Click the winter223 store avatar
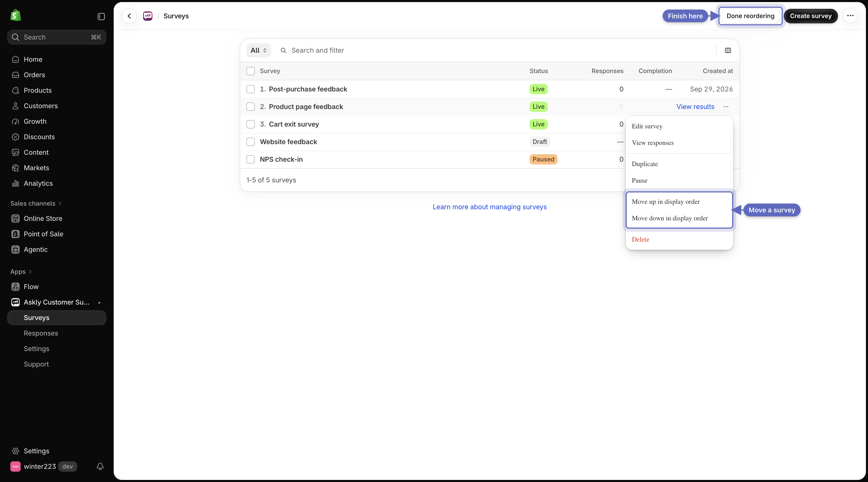Screen dimensions: 868x482 pos(16,466)
